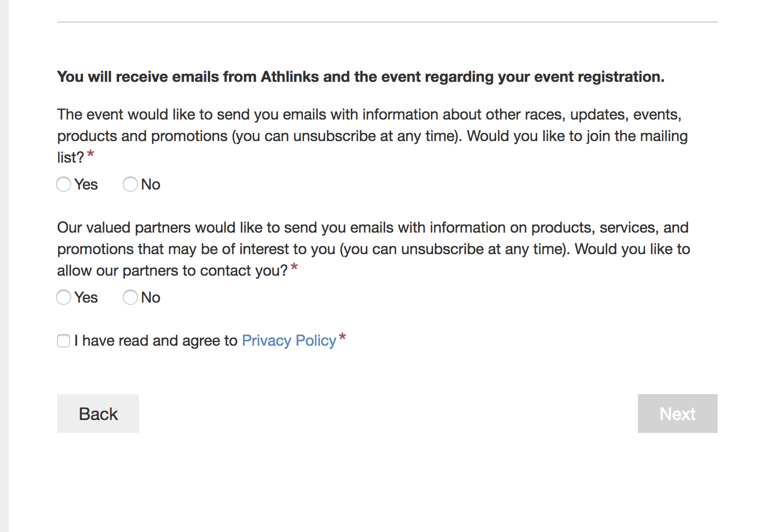This screenshot has width=778, height=532.
Task: Click the mailing list question paragraph text
Action: (372, 136)
